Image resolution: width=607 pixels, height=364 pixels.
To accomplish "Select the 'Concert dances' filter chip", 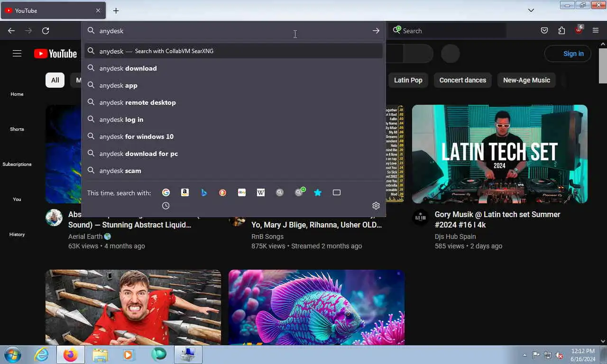I will (x=463, y=80).
